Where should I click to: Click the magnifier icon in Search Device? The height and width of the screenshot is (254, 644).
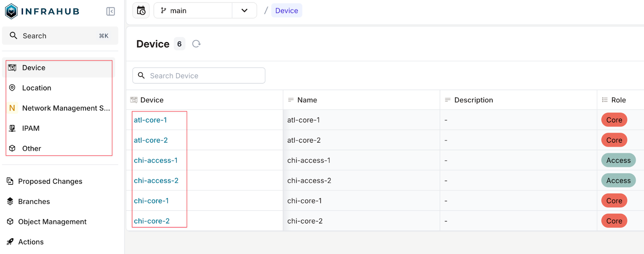(141, 75)
